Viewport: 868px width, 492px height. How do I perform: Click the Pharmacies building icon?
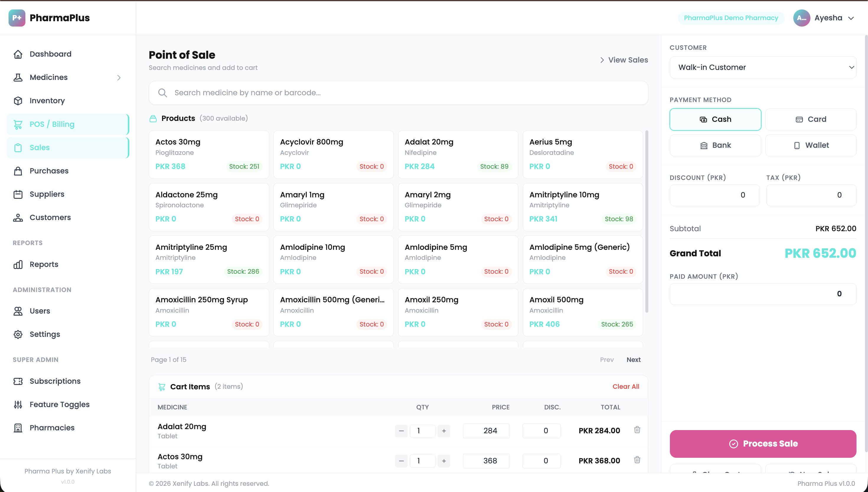(18, 428)
